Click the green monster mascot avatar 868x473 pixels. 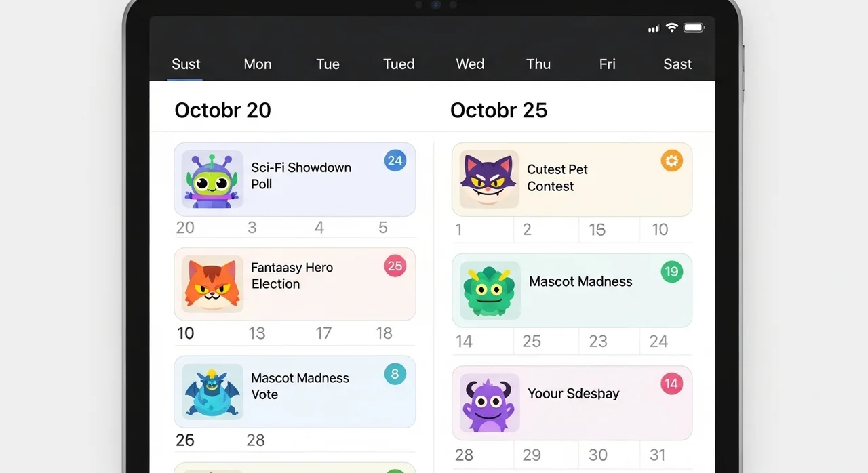(x=490, y=291)
